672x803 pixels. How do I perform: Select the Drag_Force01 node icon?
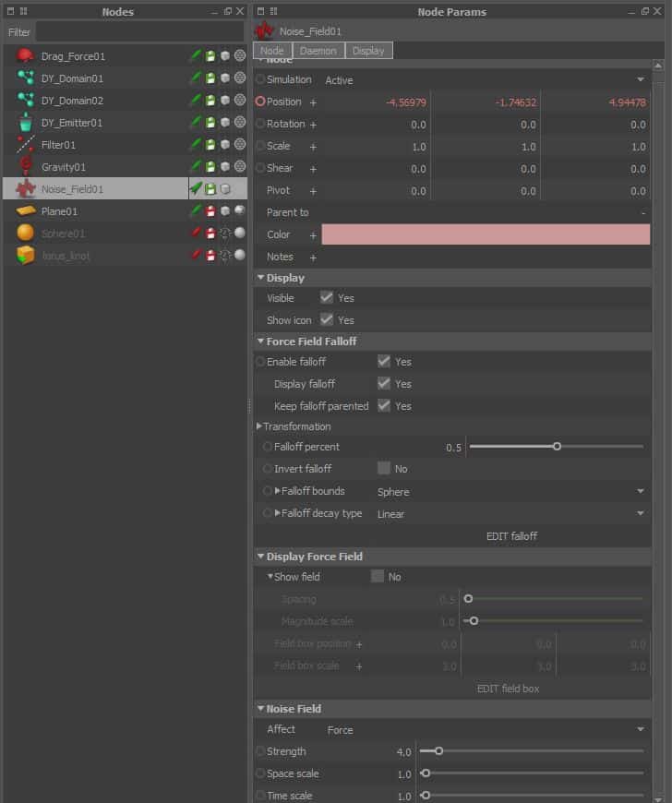pos(25,56)
